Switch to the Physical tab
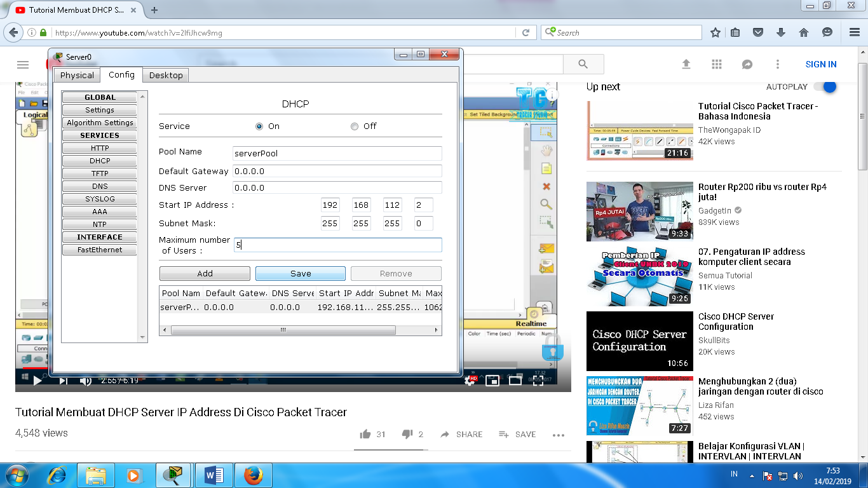868x488 pixels. [x=77, y=75]
